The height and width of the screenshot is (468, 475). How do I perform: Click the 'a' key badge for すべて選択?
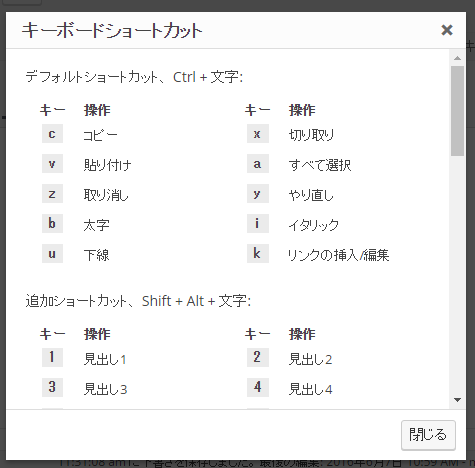coord(258,163)
